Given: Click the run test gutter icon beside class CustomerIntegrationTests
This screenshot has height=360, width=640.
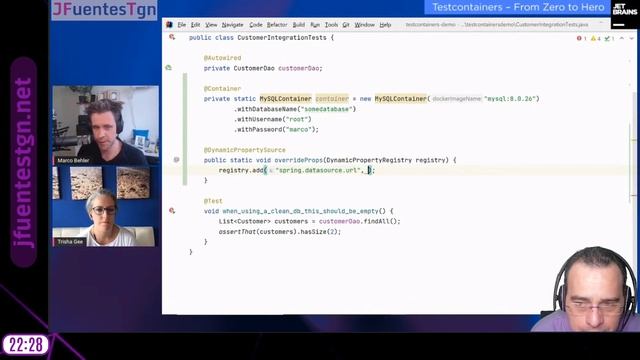Looking at the screenshot, I should (172, 37).
